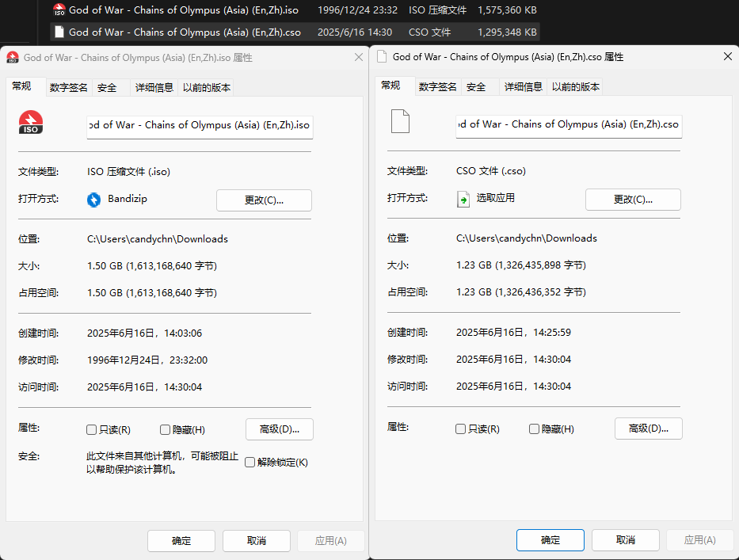
Task: Click the ISO icon in iso properties title bar
Action: 13,58
